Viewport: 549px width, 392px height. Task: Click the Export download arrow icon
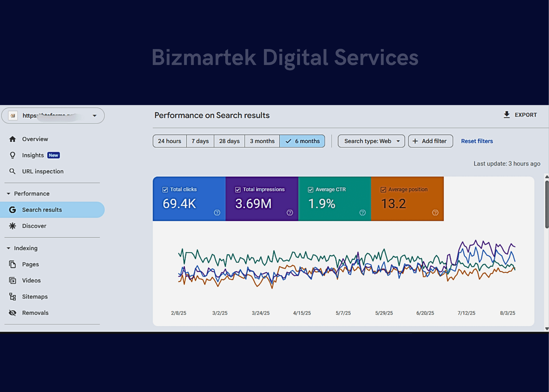507,115
